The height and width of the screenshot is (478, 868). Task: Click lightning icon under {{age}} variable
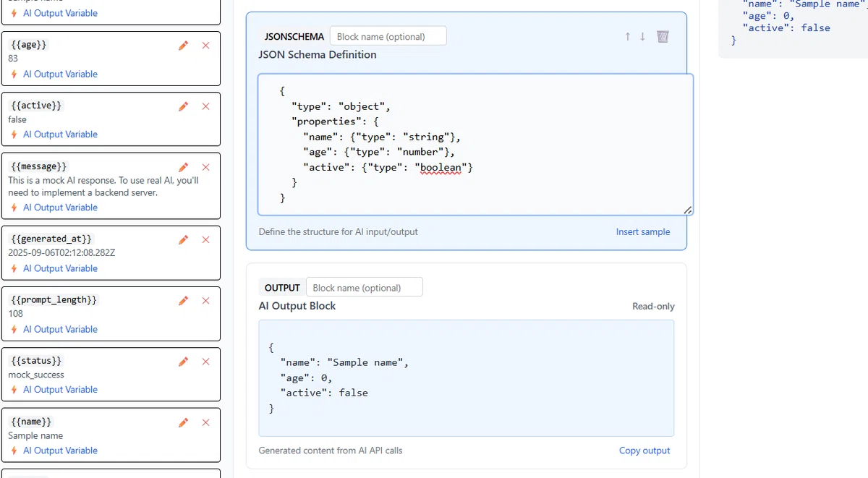click(14, 74)
